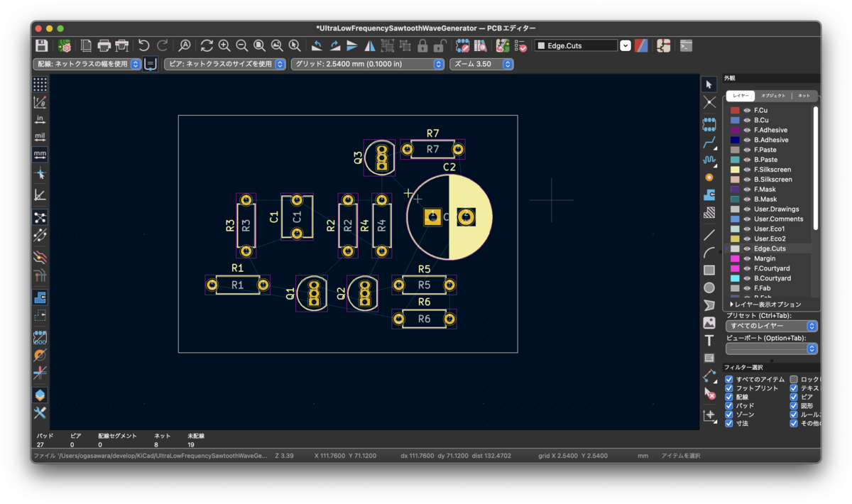Switch to the オブジェクト tab
Image resolution: width=852 pixels, height=504 pixels.
pyautogui.click(x=773, y=96)
